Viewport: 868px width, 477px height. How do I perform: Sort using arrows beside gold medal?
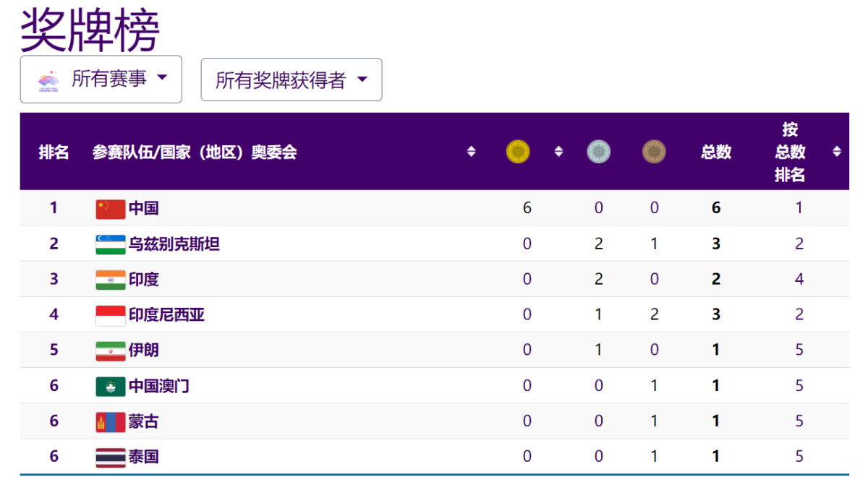coord(558,152)
